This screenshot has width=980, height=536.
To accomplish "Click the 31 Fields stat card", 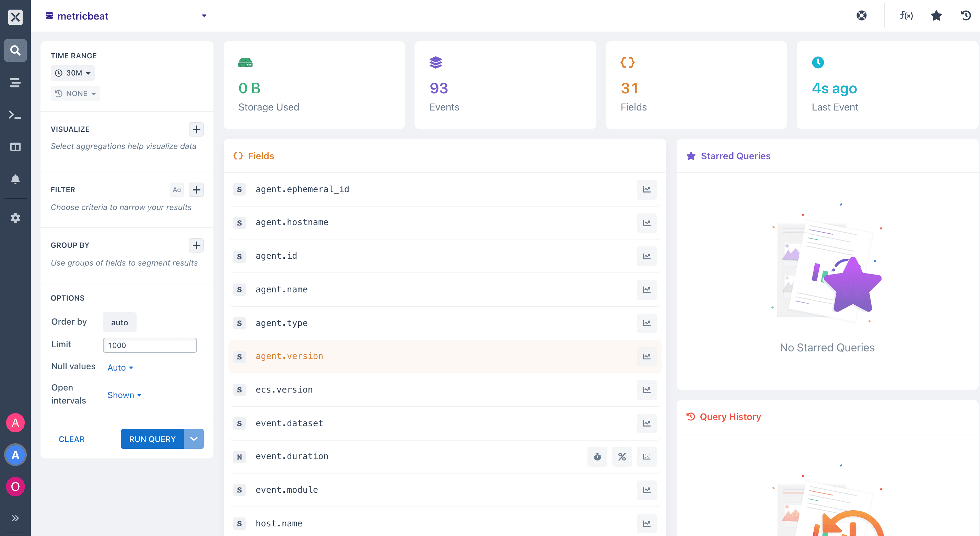I will pos(696,85).
